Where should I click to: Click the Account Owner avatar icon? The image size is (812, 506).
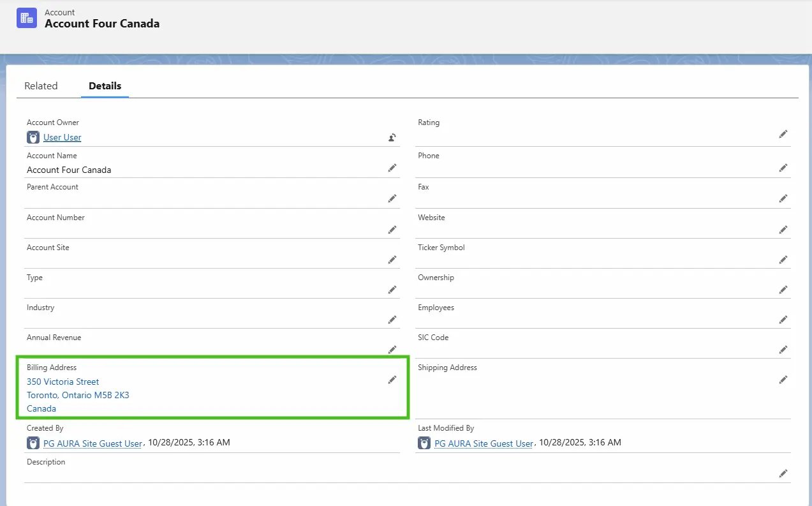click(x=33, y=137)
